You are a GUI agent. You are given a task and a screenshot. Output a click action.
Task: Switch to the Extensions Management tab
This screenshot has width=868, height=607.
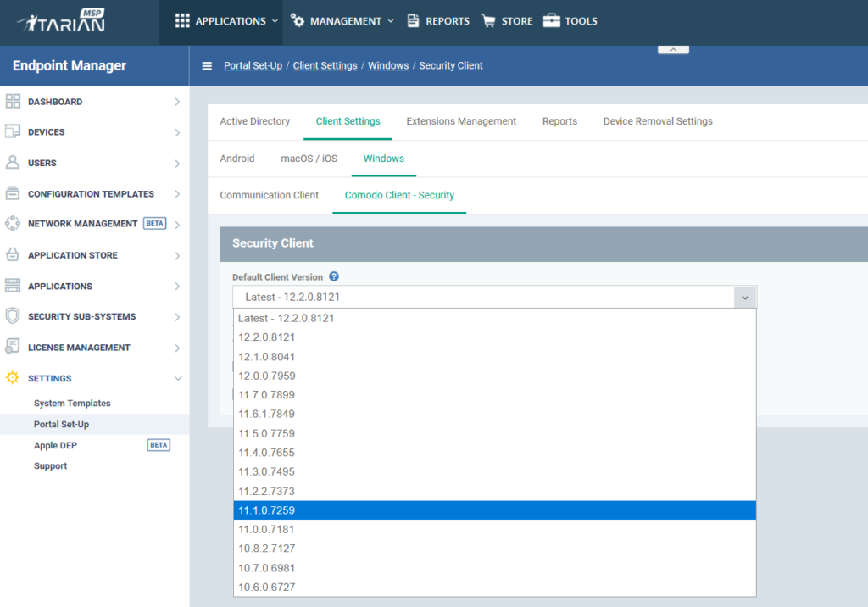461,121
